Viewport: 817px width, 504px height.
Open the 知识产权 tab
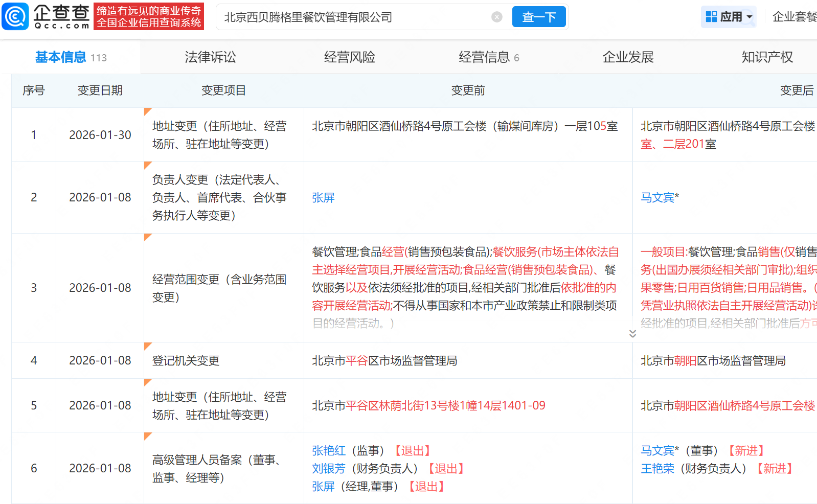[x=767, y=57]
